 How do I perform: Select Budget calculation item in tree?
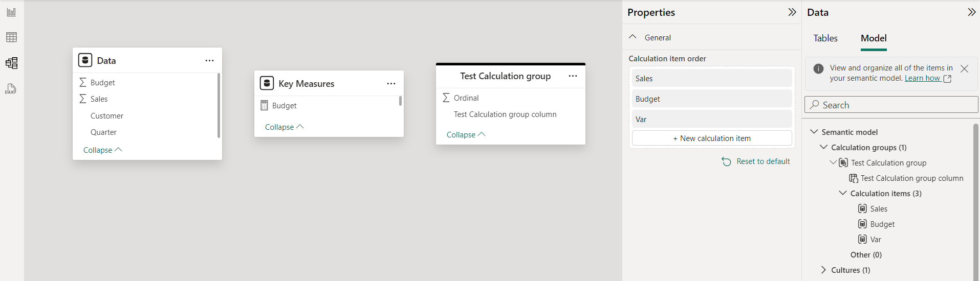point(882,224)
